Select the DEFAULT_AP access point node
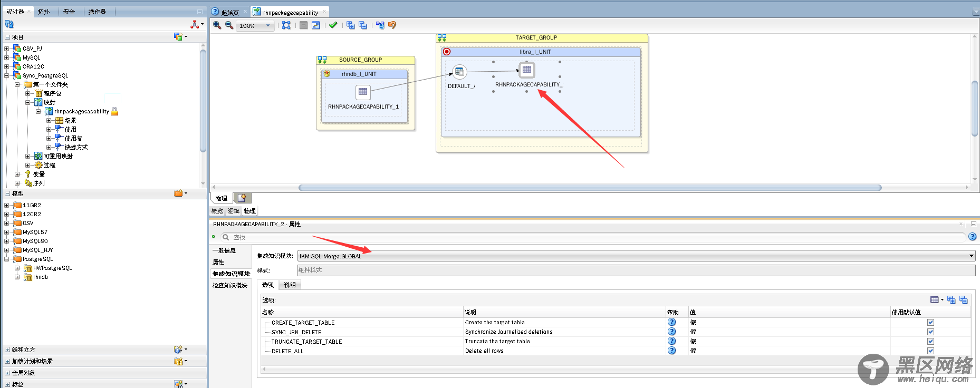The image size is (980, 388). pyautogui.click(x=459, y=72)
